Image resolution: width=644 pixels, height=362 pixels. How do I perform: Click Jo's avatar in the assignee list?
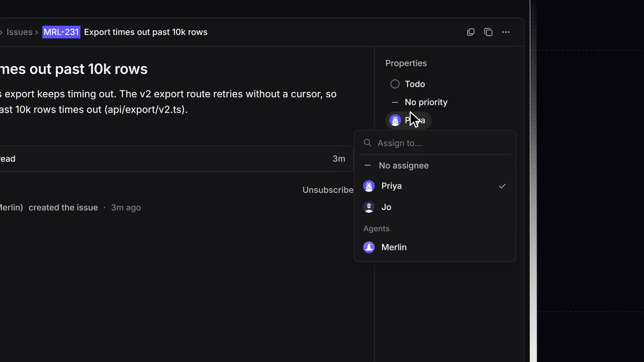369,207
